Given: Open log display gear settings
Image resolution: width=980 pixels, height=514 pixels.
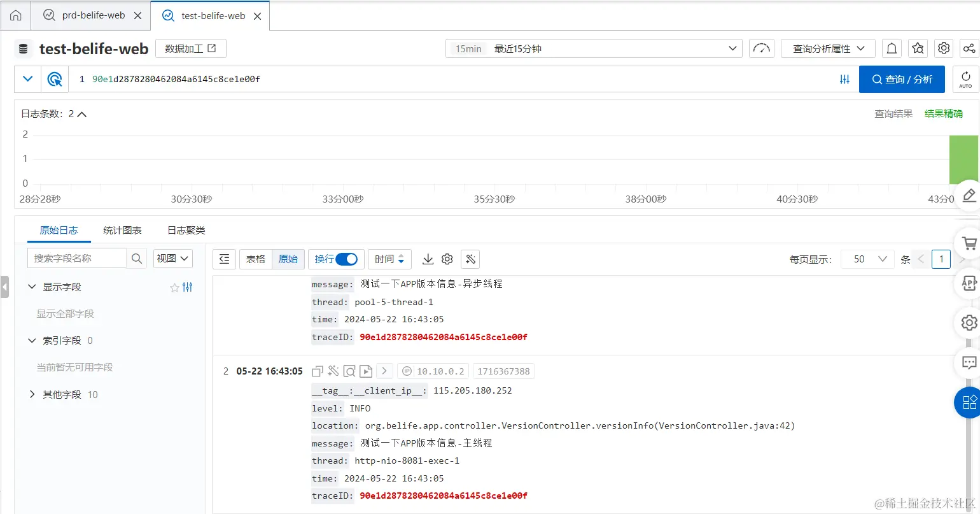Looking at the screenshot, I should tap(447, 259).
